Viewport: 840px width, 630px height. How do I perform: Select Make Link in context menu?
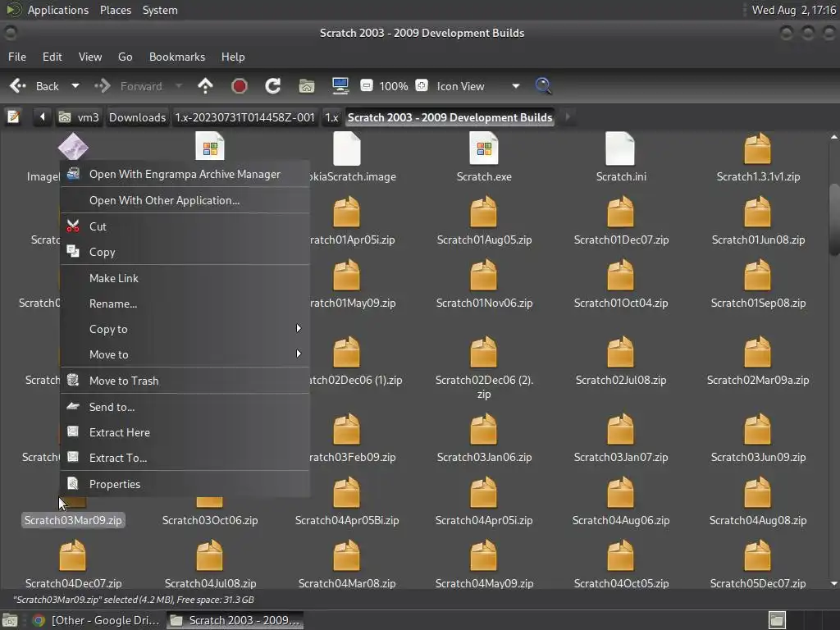(x=185, y=278)
